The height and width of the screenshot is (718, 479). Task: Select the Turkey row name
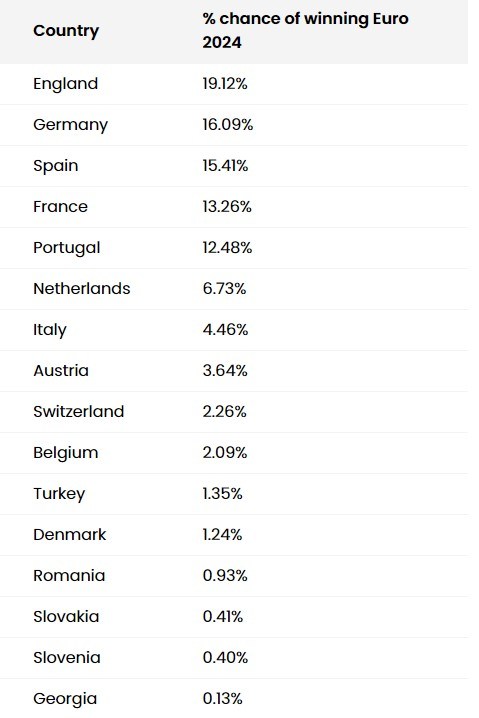pyautogui.click(x=59, y=494)
